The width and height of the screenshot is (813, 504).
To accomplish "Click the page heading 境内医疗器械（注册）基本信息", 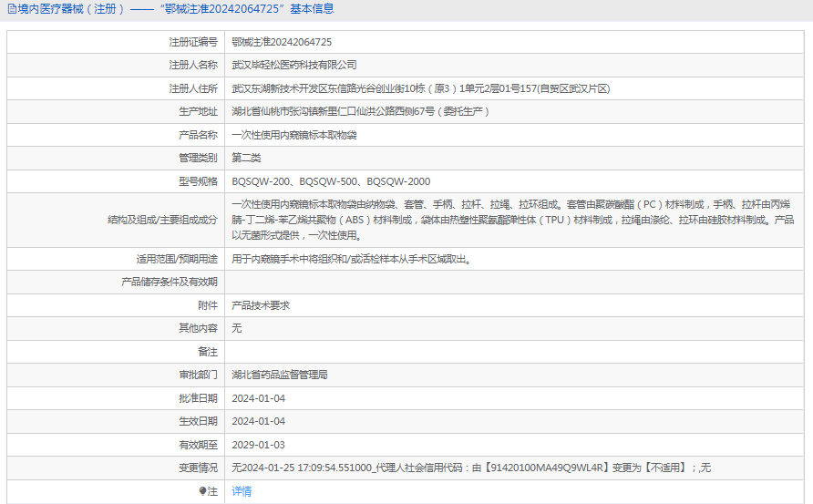I will pos(176,9).
